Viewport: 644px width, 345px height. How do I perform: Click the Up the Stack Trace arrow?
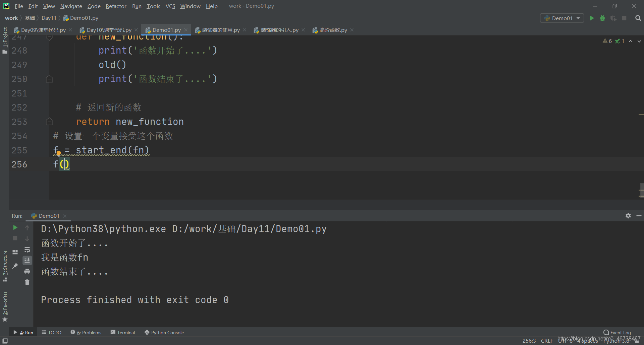[x=27, y=227]
